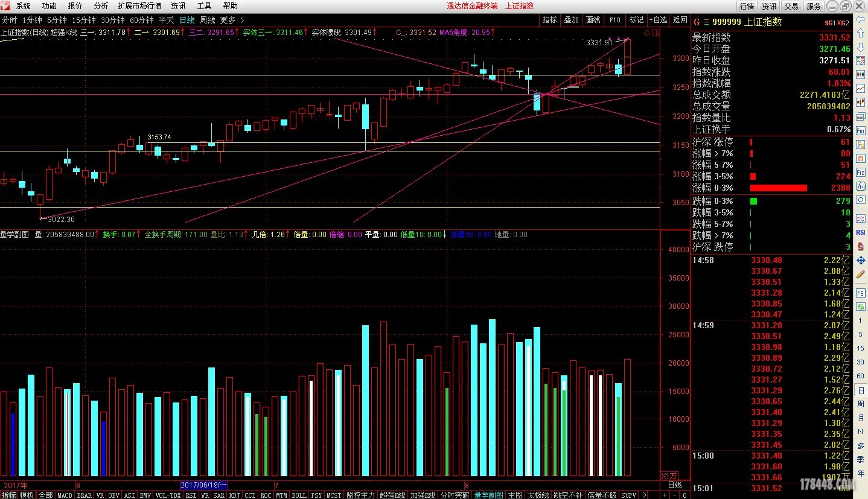
Task: Switch to 5-minute period in sidebar
Action: [860, 334]
